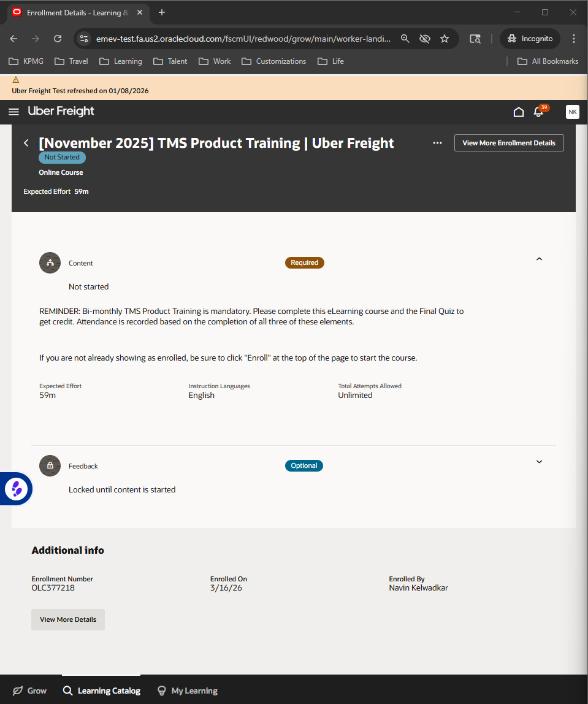Go to home via house icon
The width and height of the screenshot is (588, 704).
click(x=519, y=112)
